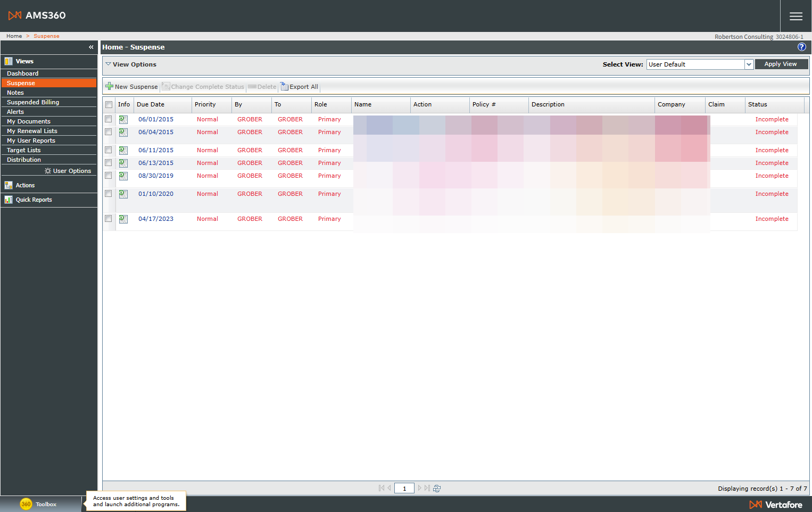The height and width of the screenshot is (512, 812).
Task: Click Incomplete status for 01/10/2020 row
Action: click(x=772, y=194)
